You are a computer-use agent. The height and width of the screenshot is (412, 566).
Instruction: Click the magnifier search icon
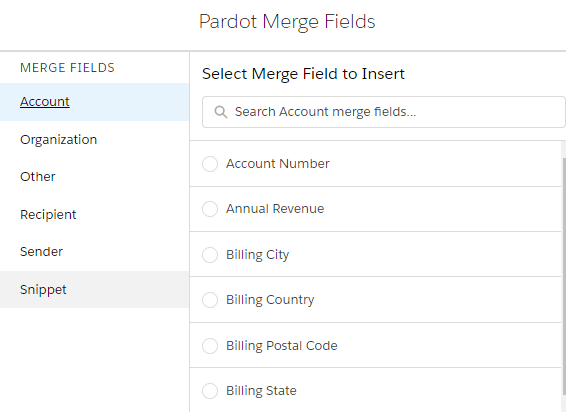coord(221,112)
